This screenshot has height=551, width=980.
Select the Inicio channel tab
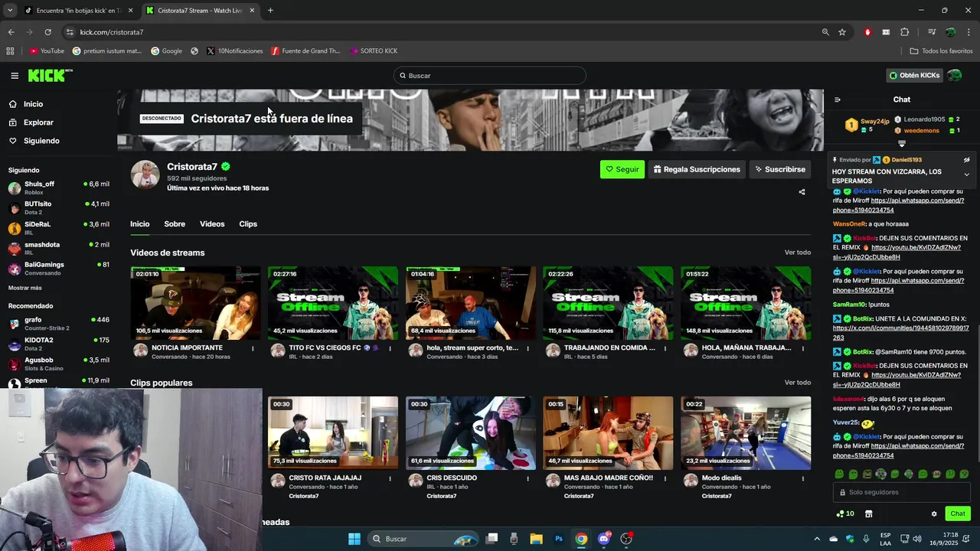(139, 224)
